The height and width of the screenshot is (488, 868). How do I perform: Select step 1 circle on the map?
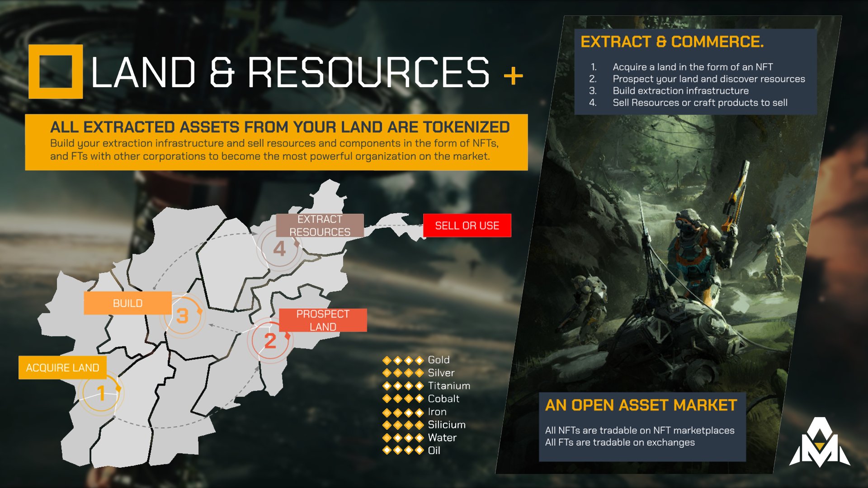click(x=101, y=393)
